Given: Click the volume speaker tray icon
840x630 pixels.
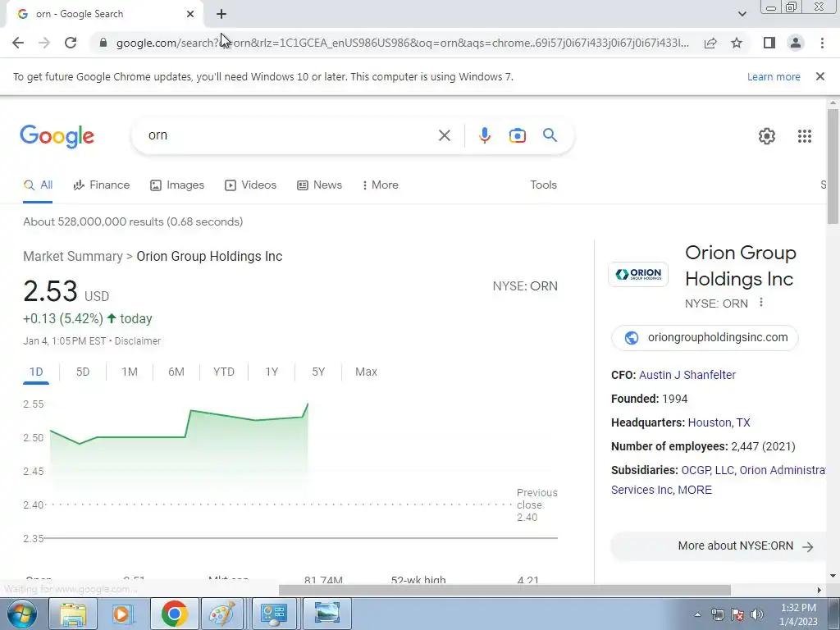Looking at the screenshot, I should [756, 614].
